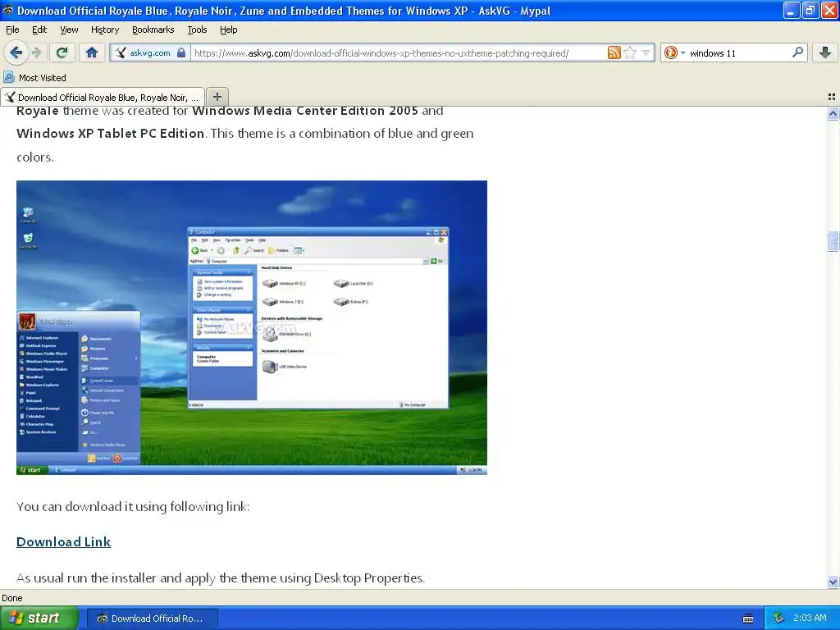Click the 2:03 AM taskbar clock
Screen dimensions: 840x630
810,618
